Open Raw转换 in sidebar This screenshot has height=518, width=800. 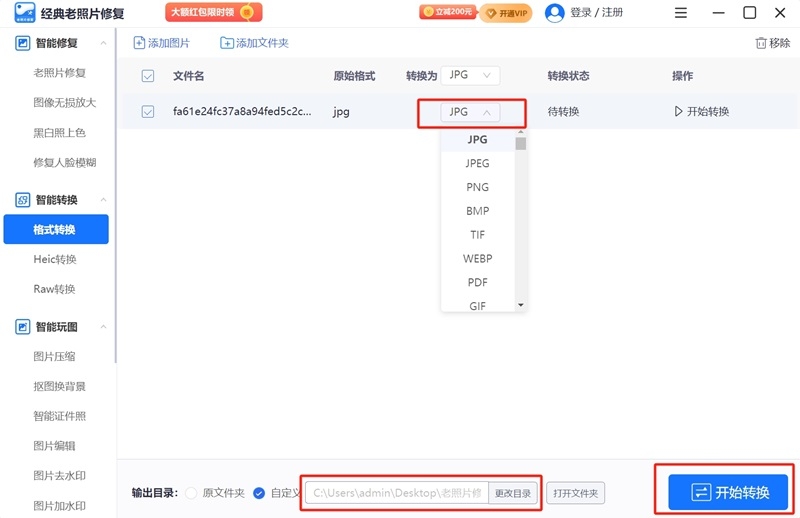(x=54, y=289)
